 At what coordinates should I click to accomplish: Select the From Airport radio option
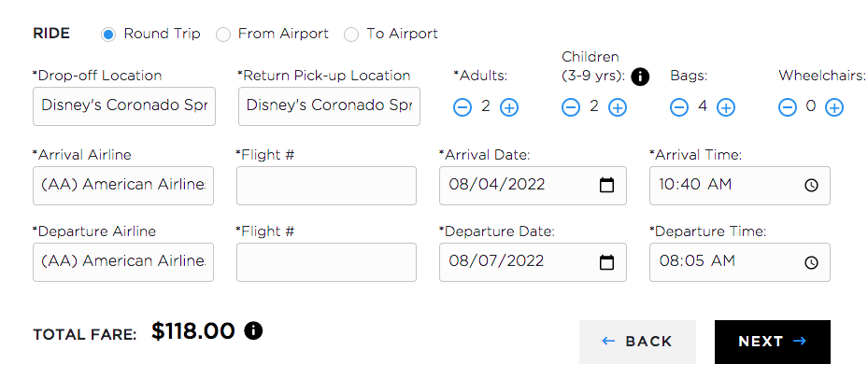click(223, 34)
